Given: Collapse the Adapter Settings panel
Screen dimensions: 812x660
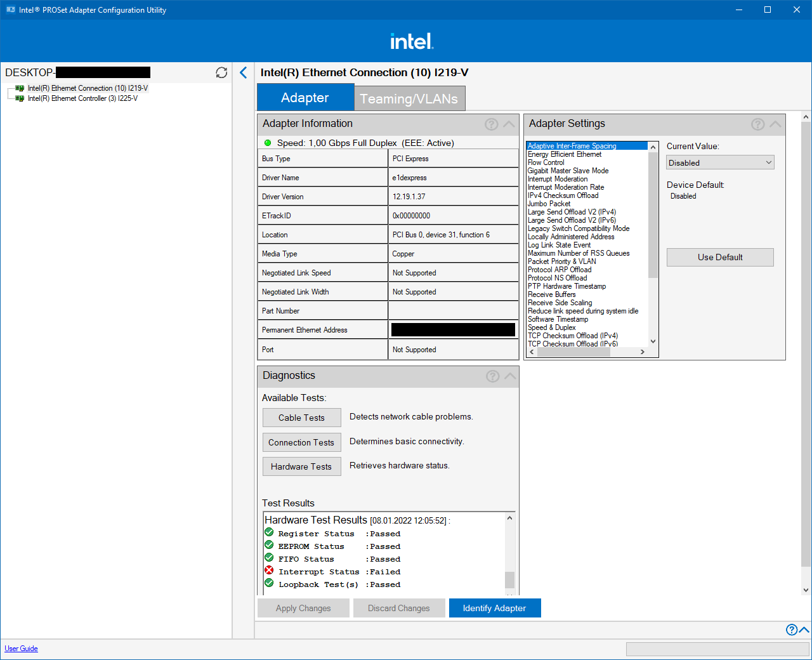Looking at the screenshot, I should [775, 124].
